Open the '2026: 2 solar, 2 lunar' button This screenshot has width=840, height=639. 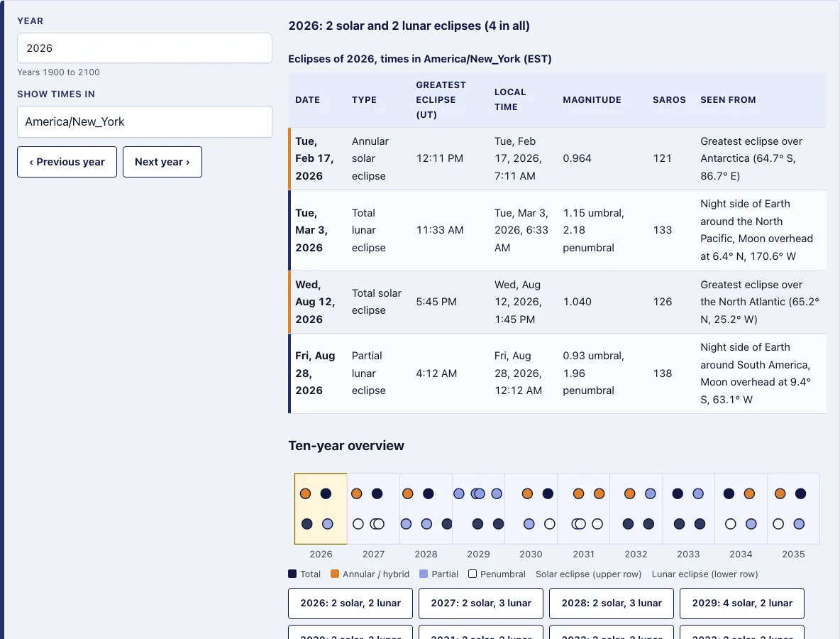click(x=350, y=603)
